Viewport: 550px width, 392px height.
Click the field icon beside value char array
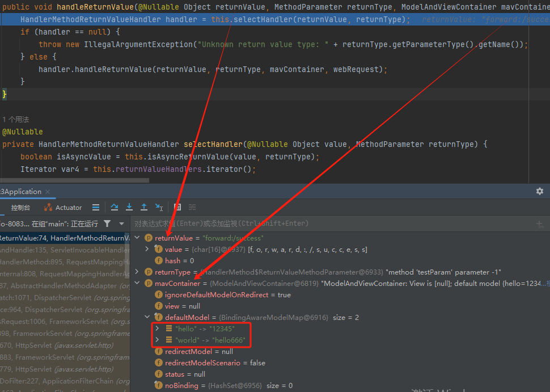click(159, 249)
